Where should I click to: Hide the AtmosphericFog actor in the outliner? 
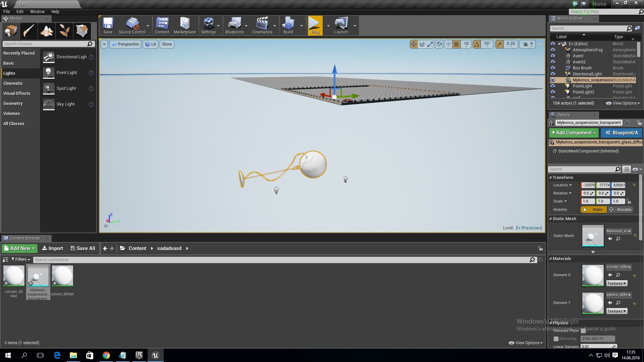pyautogui.click(x=553, y=50)
